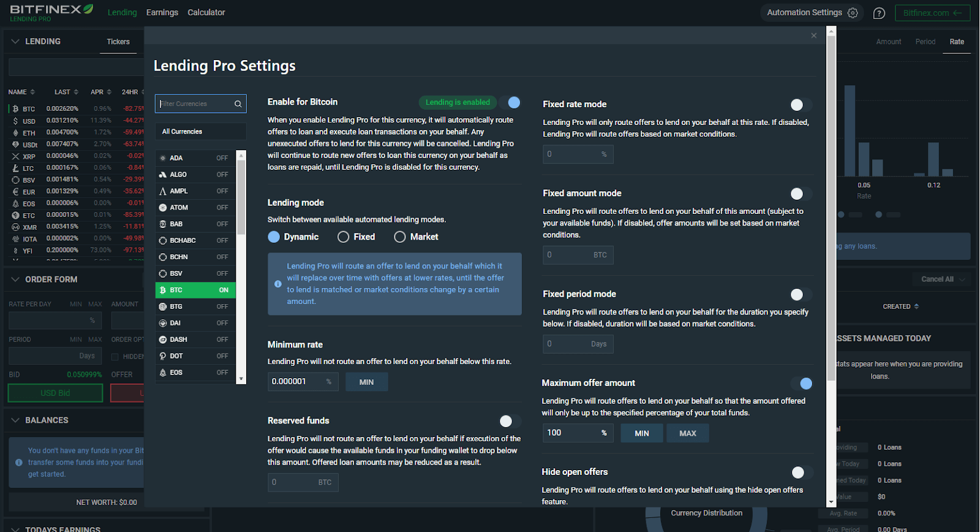Toggle the Enable for Bitcoin switch

510,102
